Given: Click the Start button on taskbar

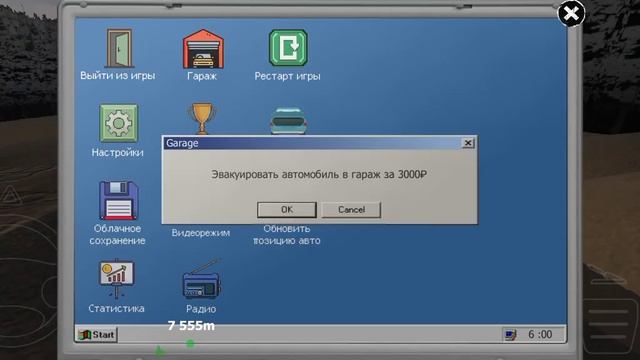Looking at the screenshot, I should click(x=97, y=335).
